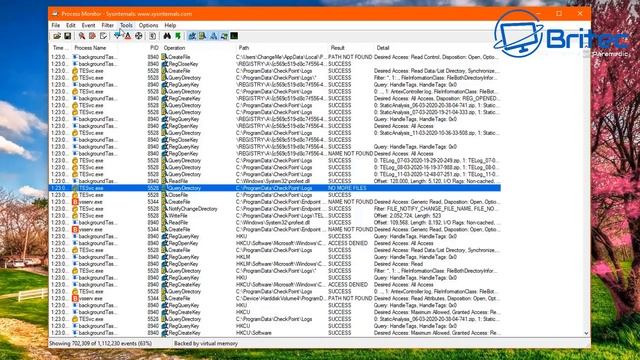The width and height of the screenshot is (640, 360).
Task: Click the Offset: 2,052,724 detail cell
Action: (408, 216)
